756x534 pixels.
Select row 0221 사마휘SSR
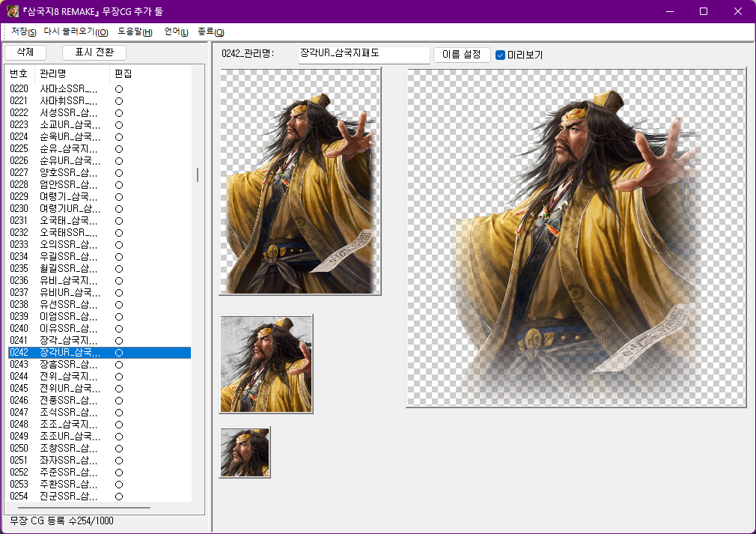(x=100, y=101)
